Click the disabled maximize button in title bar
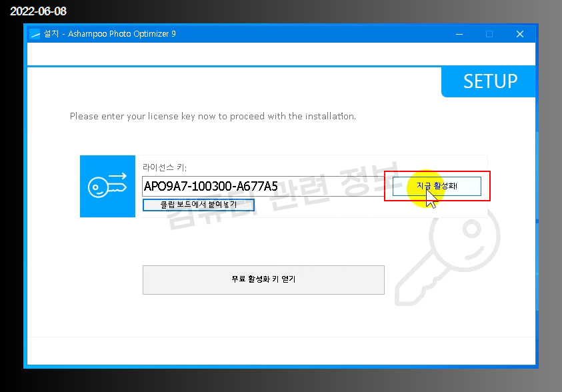This screenshot has height=392, width=562. 489,34
